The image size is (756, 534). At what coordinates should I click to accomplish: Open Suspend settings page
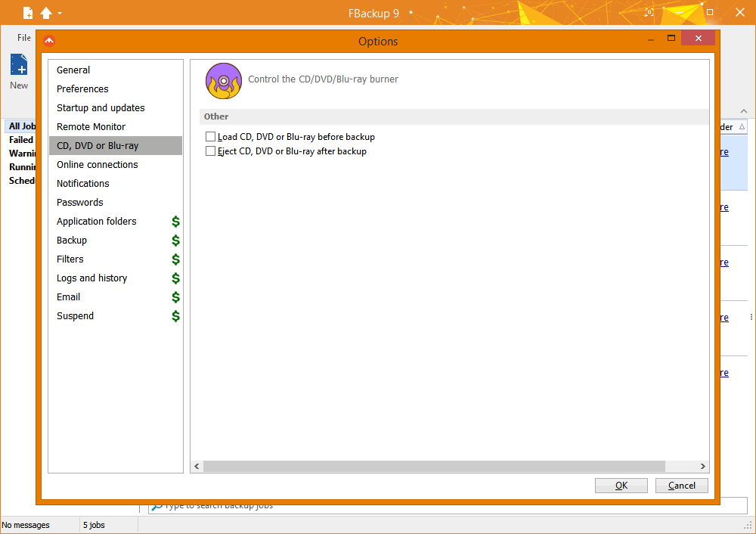(115, 315)
